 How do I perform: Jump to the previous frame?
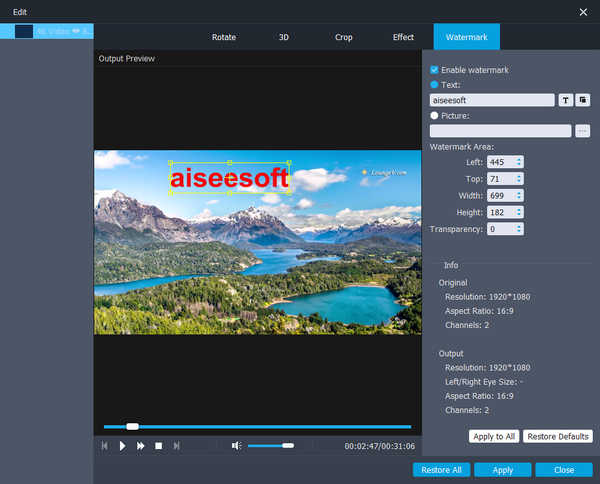pyautogui.click(x=104, y=446)
